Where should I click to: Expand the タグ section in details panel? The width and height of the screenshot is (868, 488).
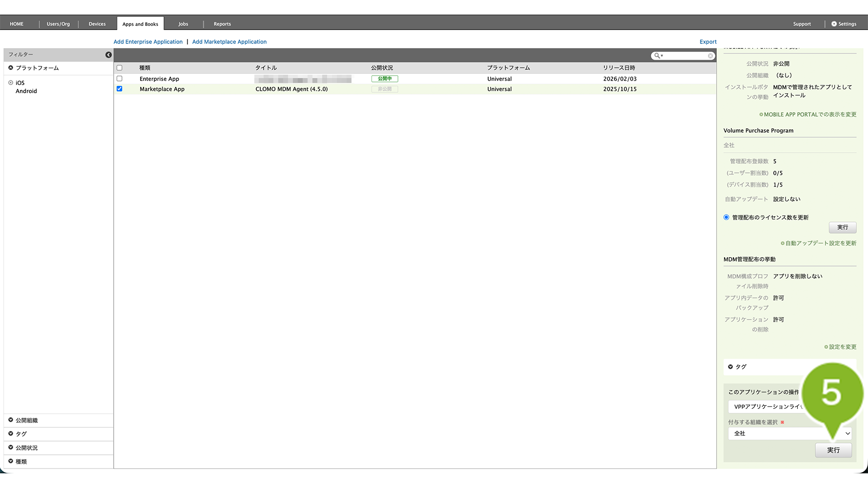(731, 367)
